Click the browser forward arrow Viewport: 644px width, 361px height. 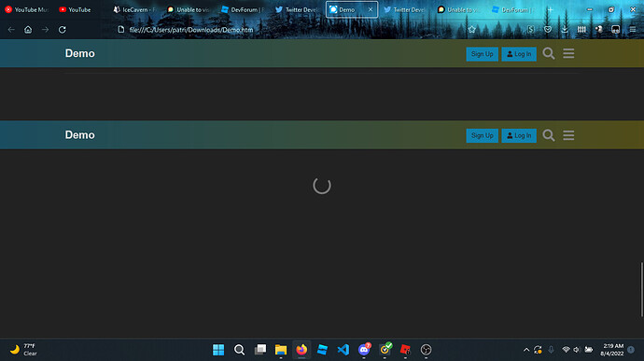tap(45, 30)
